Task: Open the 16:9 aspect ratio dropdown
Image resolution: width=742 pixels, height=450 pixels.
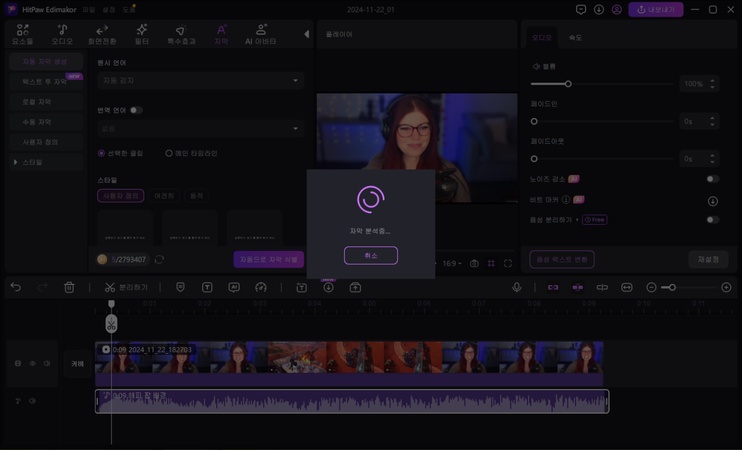Action: 451,264
